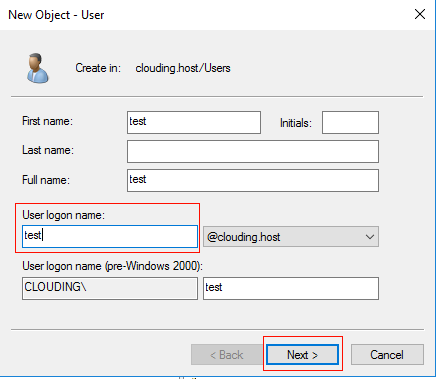Viewport: 436px width, 379px height.
Task: Go to the next step with Next
Action: pyautogui.click(x=302, y=355)
